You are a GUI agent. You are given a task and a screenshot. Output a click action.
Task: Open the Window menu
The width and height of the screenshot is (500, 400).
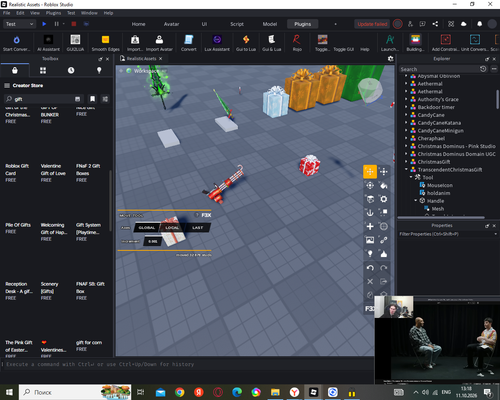(x=89, y=13)
